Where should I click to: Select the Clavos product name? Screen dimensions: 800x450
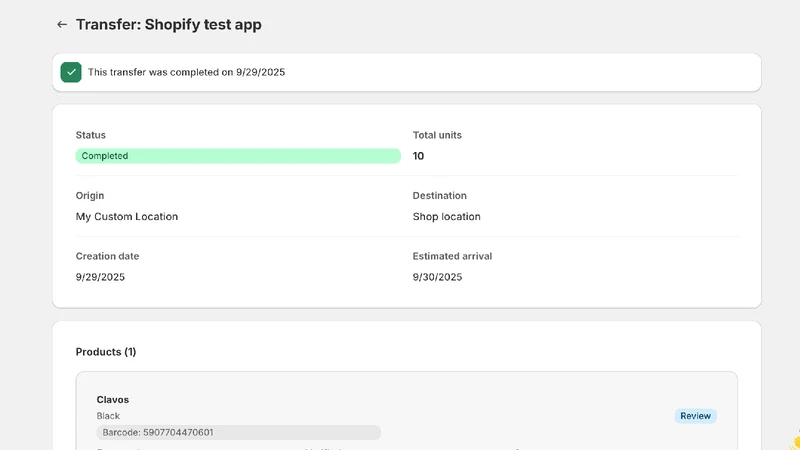coord(113,399)
